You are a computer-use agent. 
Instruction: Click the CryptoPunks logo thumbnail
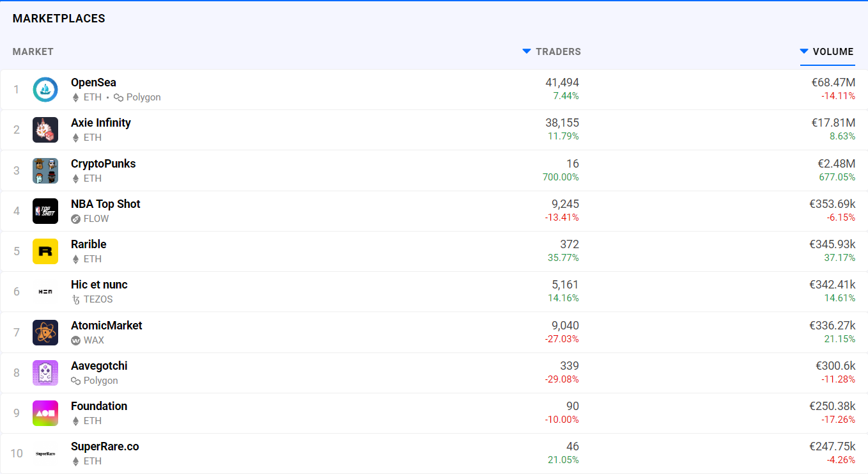point(45,171)
